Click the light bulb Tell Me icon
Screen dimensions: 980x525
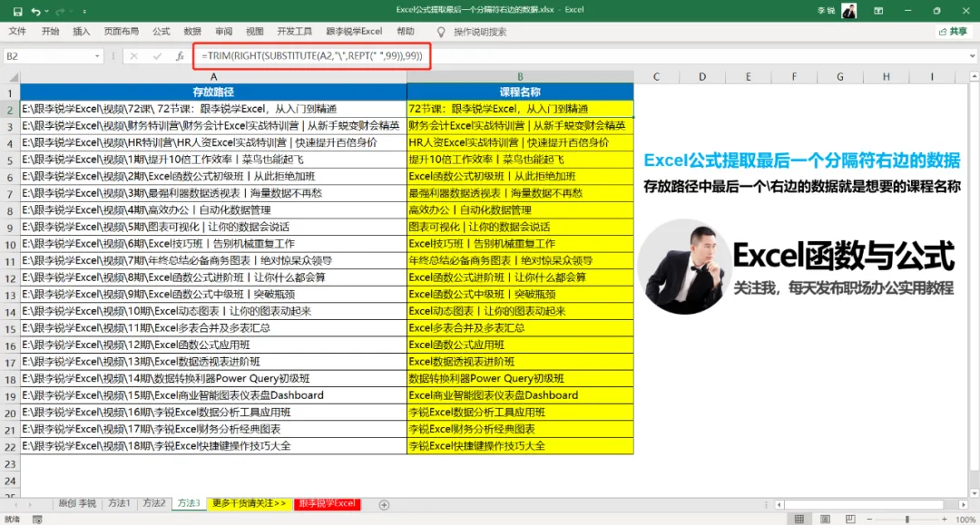pyautogui.click(x=441, y=32)
